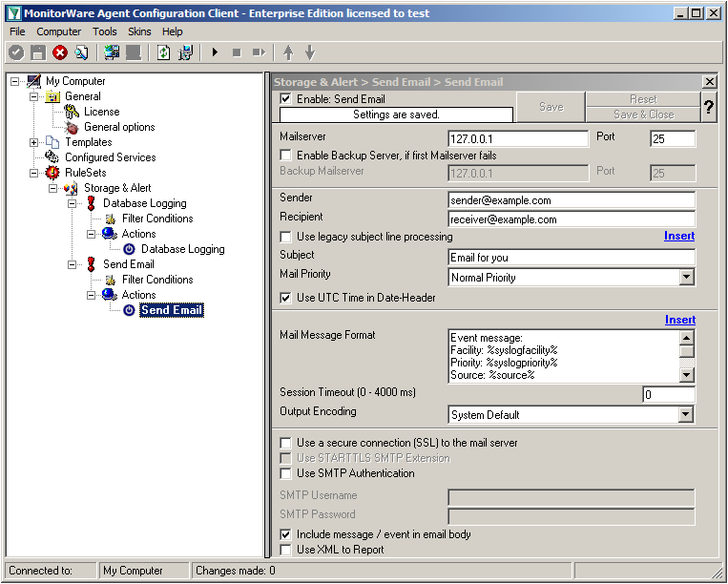Open the File menu
Screen dimensions: 728x584
pyautogui.click(x=17, y=31)
